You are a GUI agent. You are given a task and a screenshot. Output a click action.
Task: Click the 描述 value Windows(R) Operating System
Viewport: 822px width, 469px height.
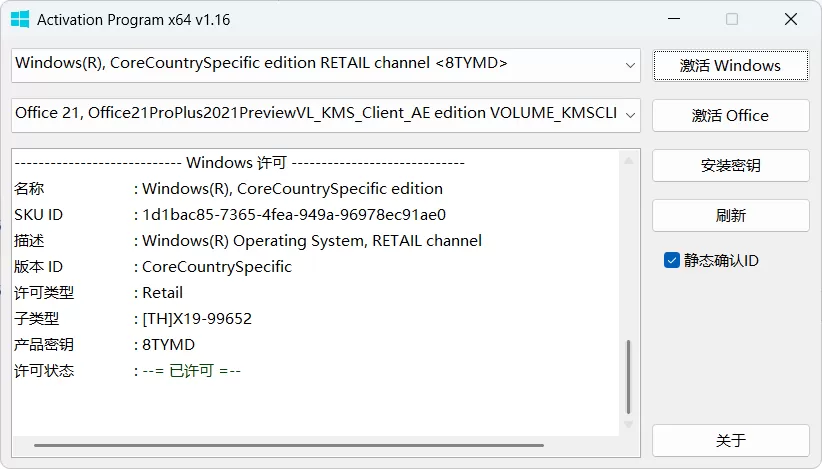(312, 241)
